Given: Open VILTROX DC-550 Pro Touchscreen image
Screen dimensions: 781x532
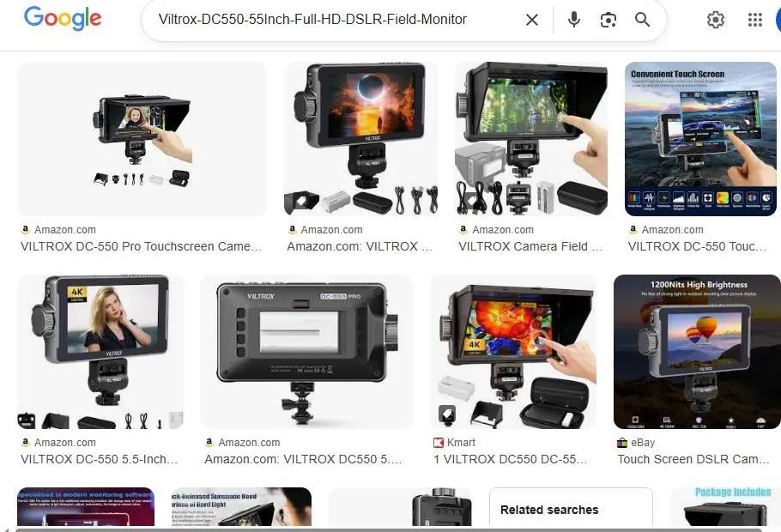Looking at the screenshot, I should pos(142,138).
